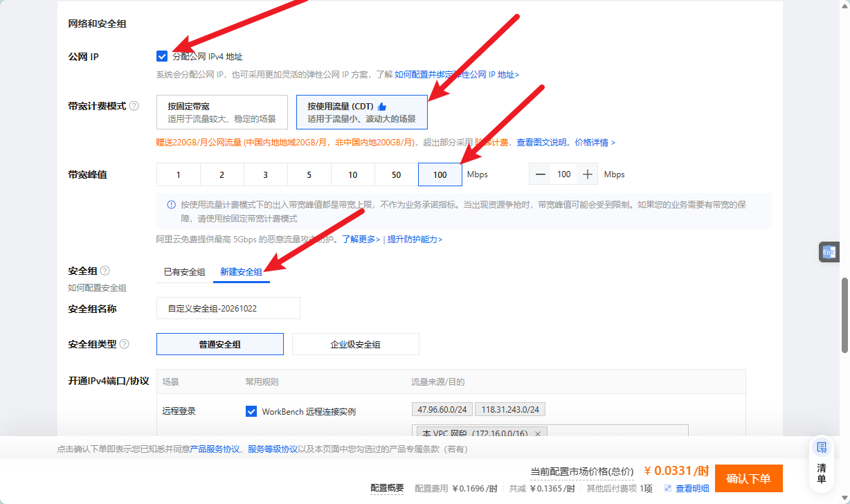Open 查看明细 price details
The width and height of the screenshot is (850, 504).
pos(692,489)
